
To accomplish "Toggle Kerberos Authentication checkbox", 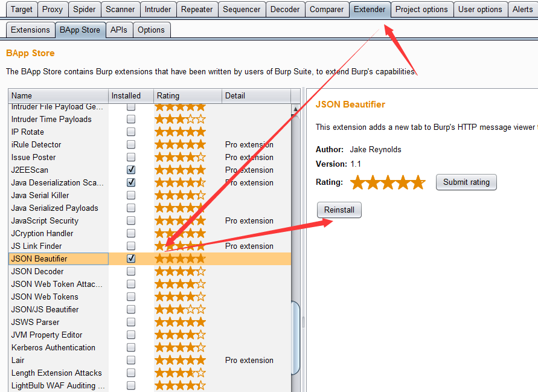I will point(130,347).
